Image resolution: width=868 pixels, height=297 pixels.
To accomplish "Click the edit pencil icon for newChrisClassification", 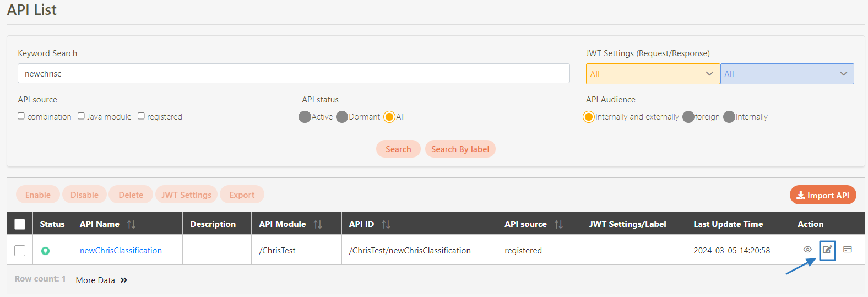I will [827, 250].
